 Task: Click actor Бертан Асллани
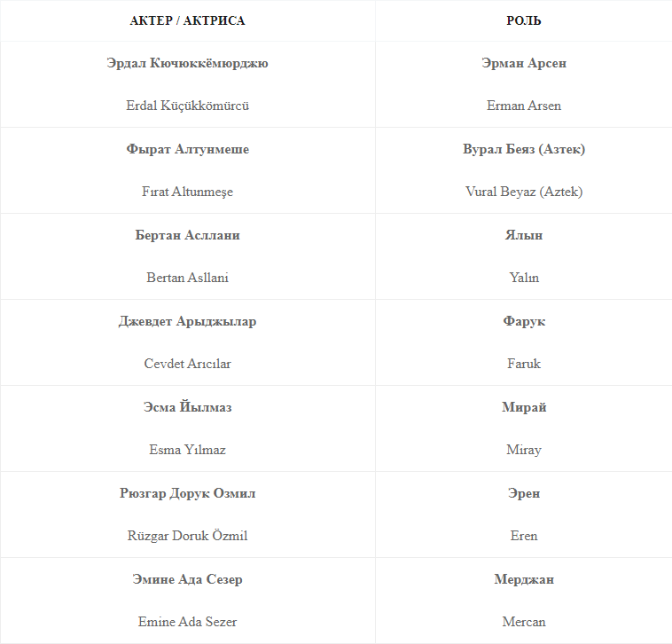[x=187, y=235]
